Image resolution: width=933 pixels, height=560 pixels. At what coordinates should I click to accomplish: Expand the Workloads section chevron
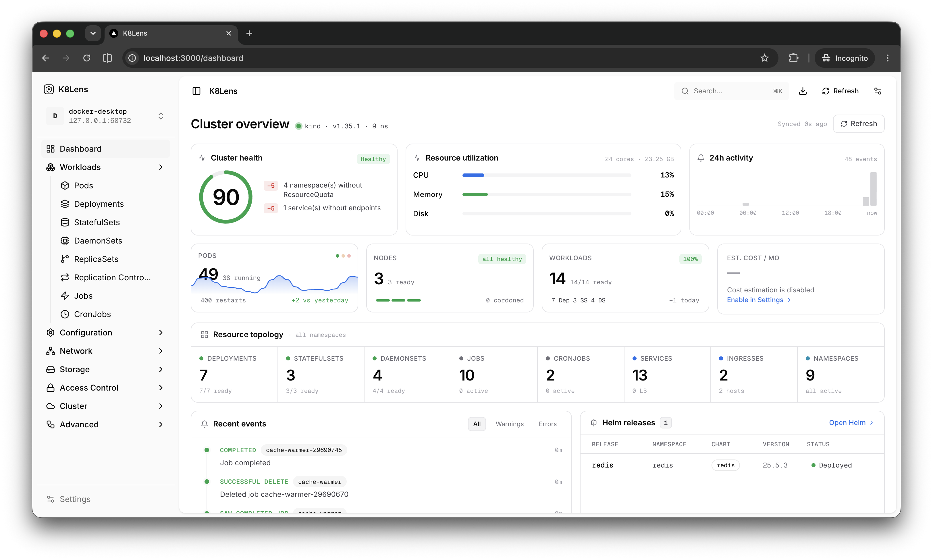pos(161,167)
